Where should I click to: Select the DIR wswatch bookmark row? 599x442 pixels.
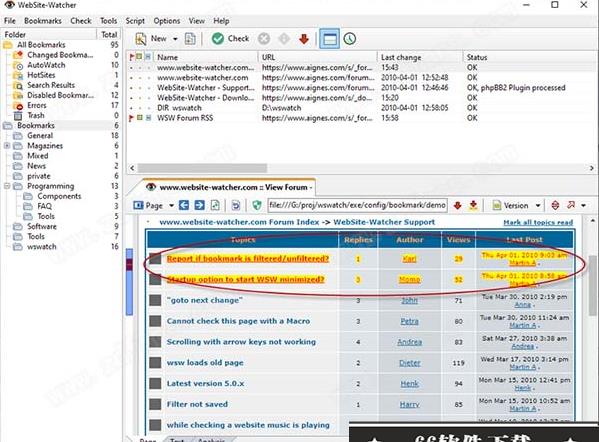361,108
